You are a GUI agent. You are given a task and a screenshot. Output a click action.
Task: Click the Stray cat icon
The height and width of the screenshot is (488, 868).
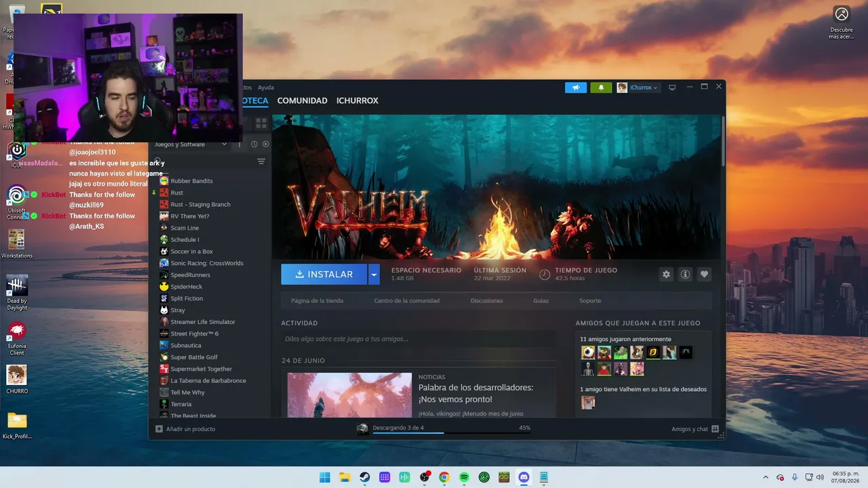tap(164, 310)
